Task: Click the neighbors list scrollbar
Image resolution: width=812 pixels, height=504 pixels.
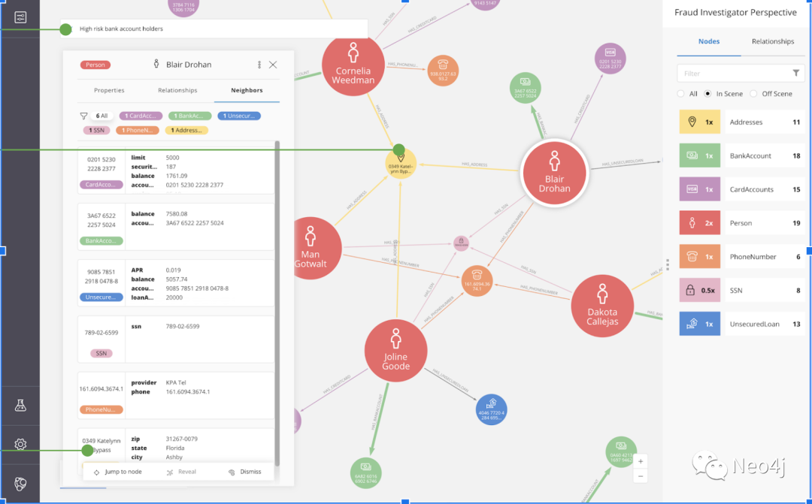Action: tap(277, 303)
